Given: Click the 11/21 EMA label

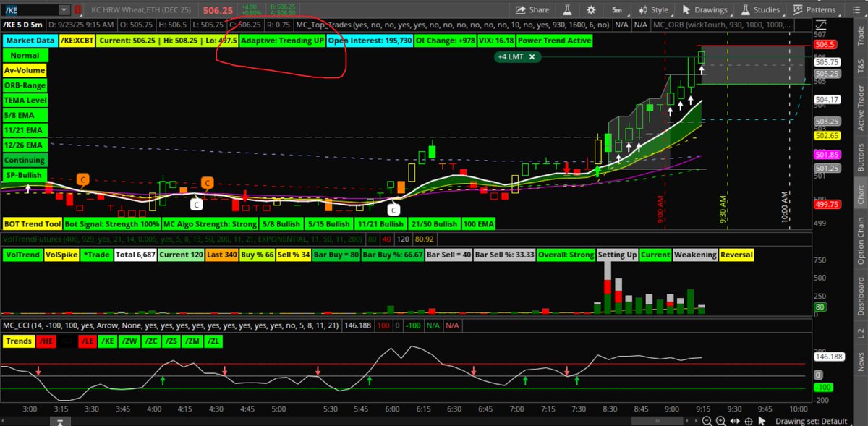Looking at the screenshot, I should click(x=25, y=130).
